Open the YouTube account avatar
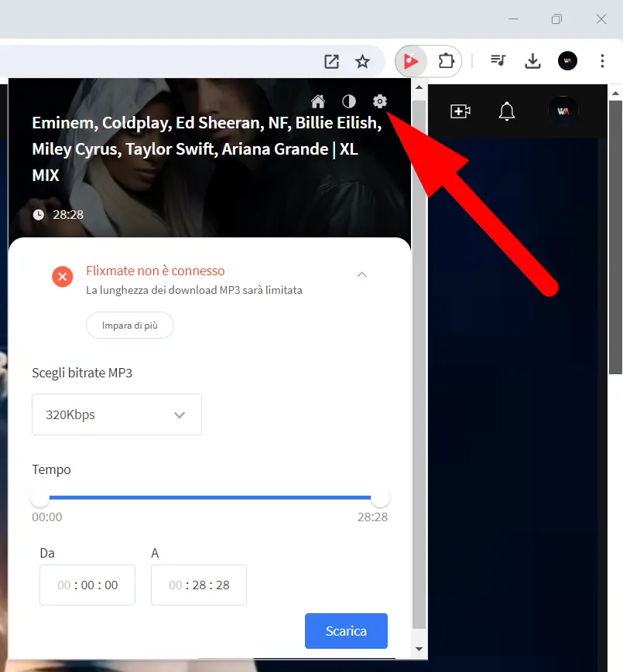The height and width of the screenshot is (672, 623). [563, 111]
